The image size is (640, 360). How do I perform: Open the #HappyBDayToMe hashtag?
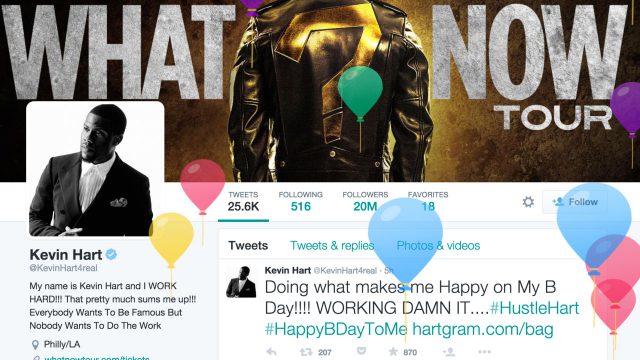click(336, 329)
